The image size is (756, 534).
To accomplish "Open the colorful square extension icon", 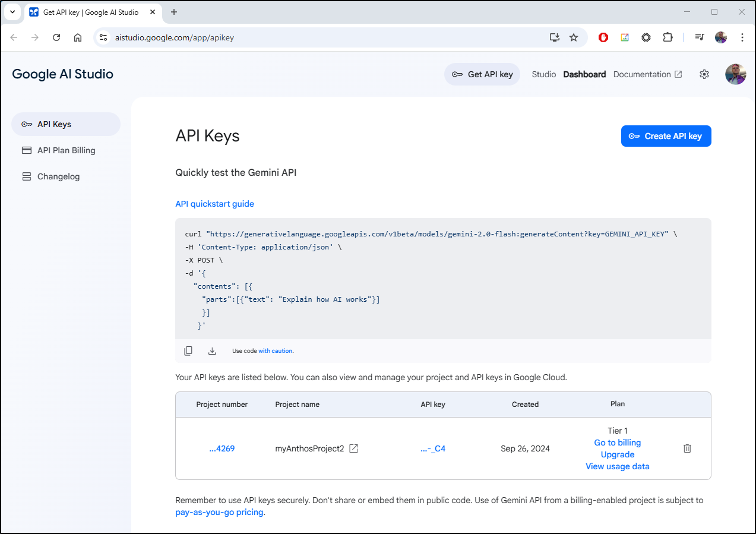I will point(625,37).
